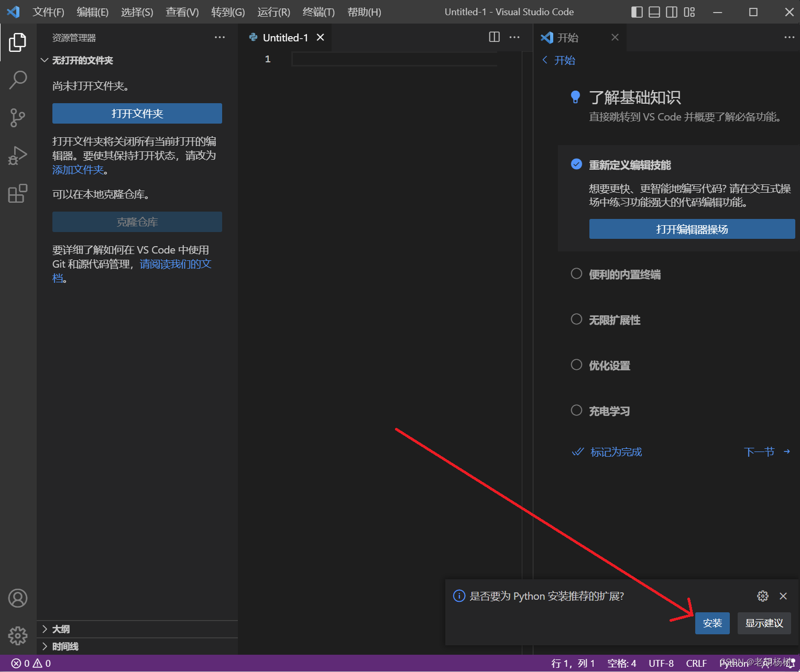Image resolution: width=800 pixels, height=672 pixels.
Task: Change encoding via UTF-8 status item
Action: tap(661, 664)
